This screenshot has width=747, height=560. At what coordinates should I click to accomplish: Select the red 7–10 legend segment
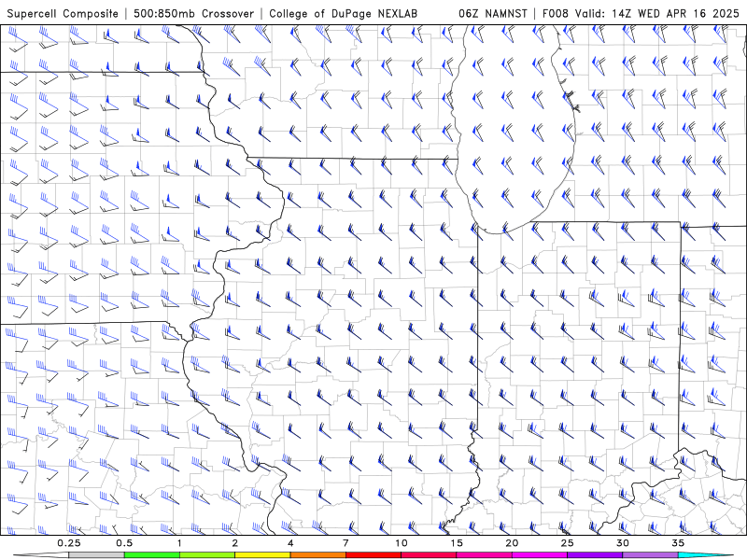373,555
